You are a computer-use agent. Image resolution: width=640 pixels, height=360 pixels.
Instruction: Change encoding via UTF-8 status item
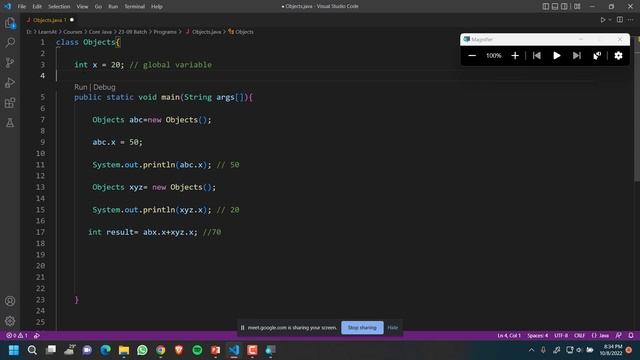(561, 336)
